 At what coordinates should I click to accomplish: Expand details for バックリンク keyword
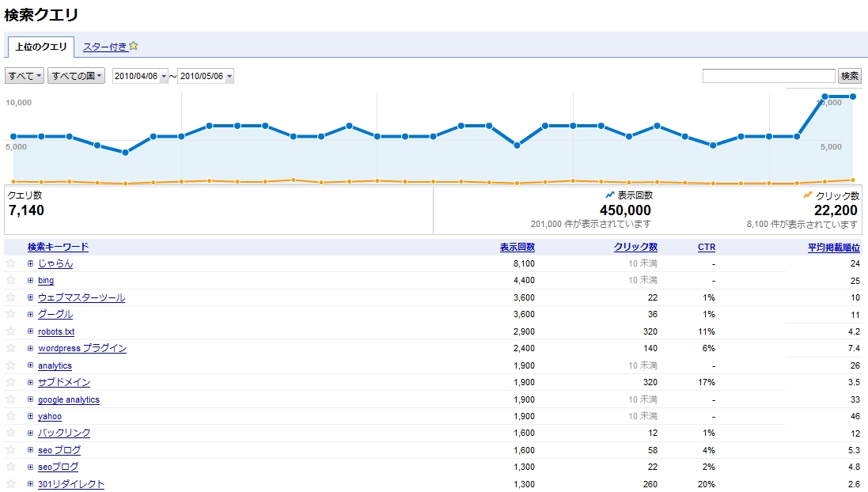click(x=30, y=433)
